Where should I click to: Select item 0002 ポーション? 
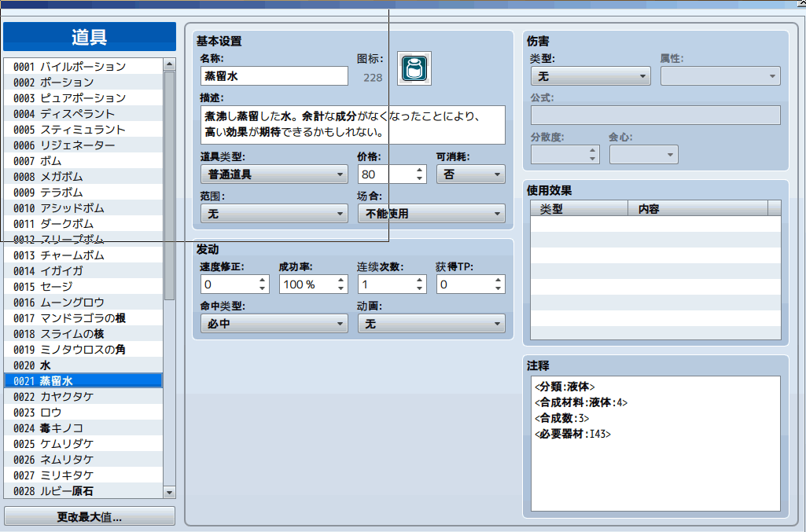pos(83,83)
